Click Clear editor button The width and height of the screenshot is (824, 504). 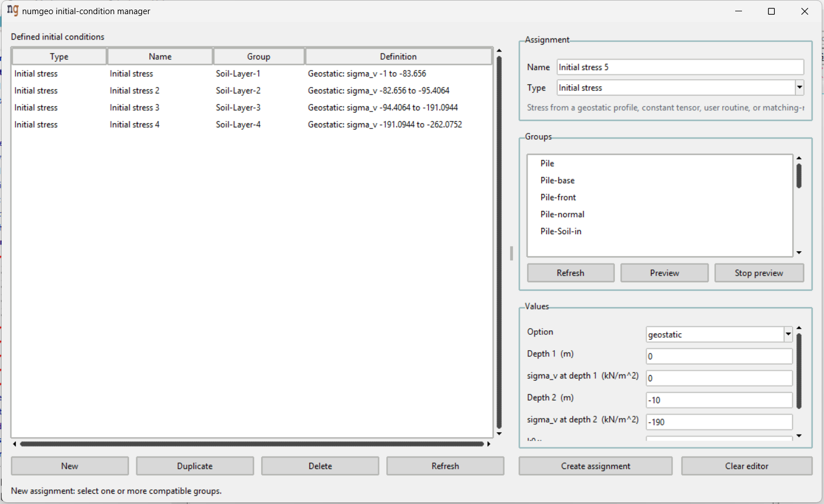(747, 466)
